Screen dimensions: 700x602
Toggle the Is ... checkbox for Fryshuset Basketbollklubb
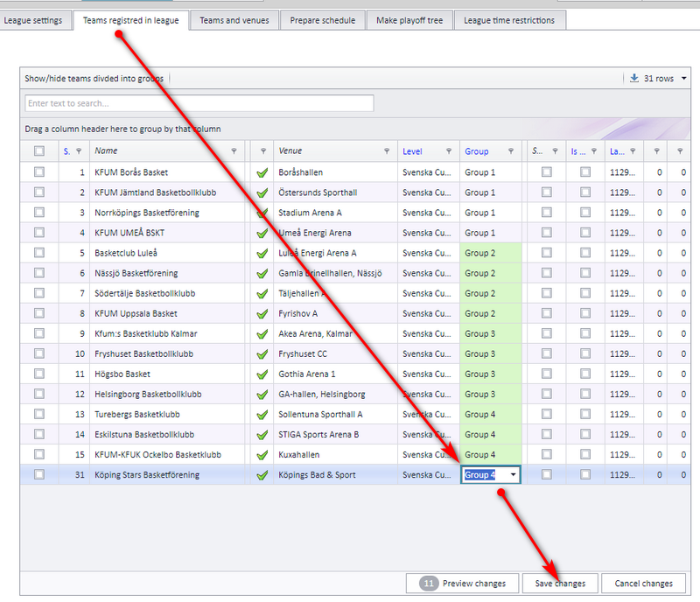[585, 353]
